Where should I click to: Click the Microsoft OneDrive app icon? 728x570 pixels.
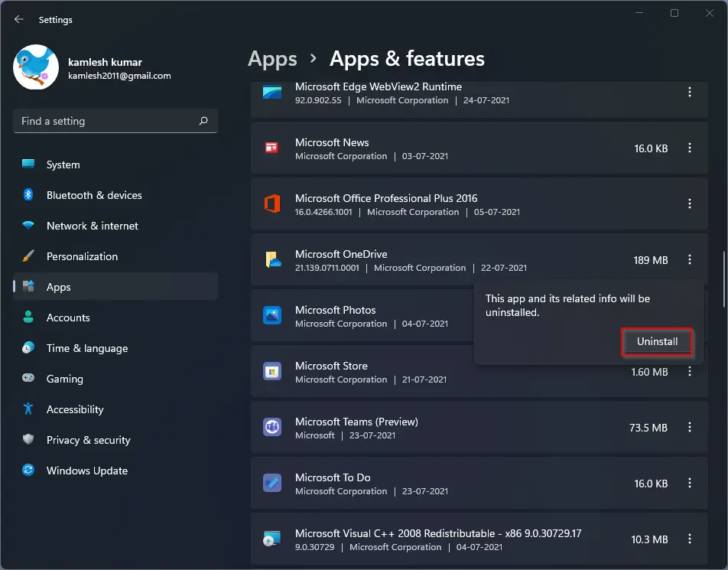(x=273, y=259)
